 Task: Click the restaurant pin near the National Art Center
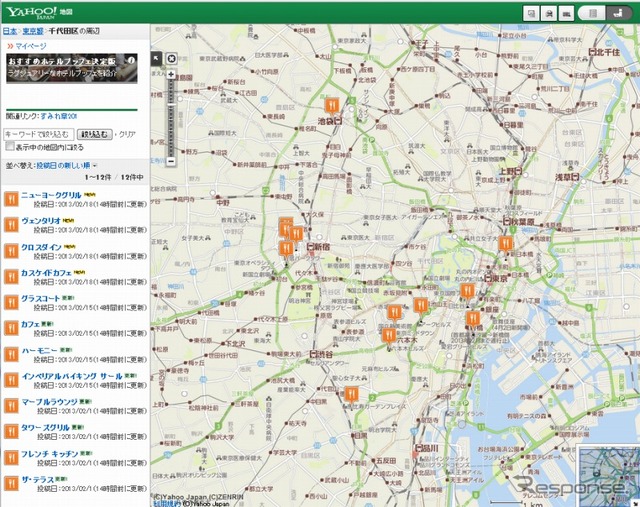click(394, 313)
